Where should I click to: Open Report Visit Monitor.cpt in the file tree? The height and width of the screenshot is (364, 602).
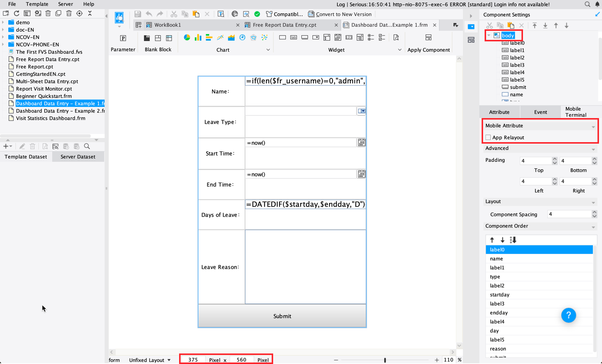[x=44, y=89]
